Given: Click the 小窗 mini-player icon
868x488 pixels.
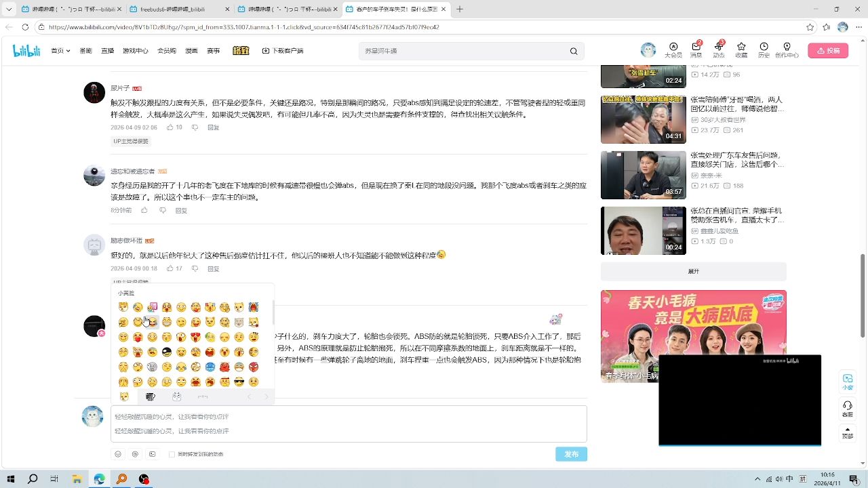Looking at the screenshot, I should 848,382.
